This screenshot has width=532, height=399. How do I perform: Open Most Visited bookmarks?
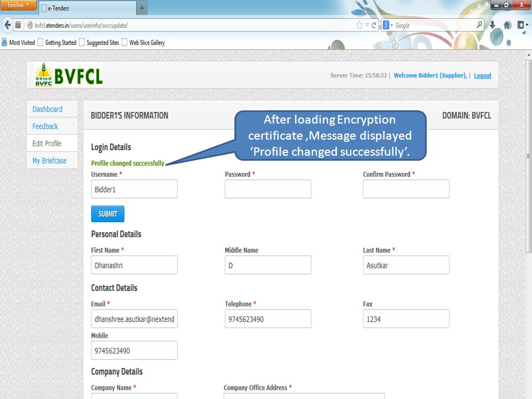19,43
